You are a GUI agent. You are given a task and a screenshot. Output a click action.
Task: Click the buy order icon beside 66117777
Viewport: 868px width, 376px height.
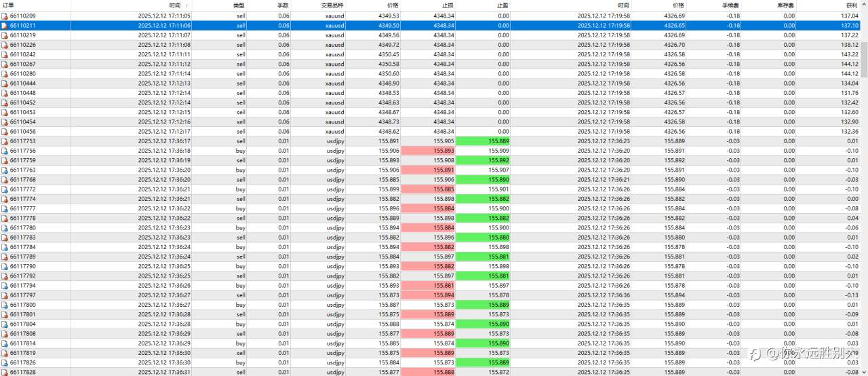click(5, 208)
